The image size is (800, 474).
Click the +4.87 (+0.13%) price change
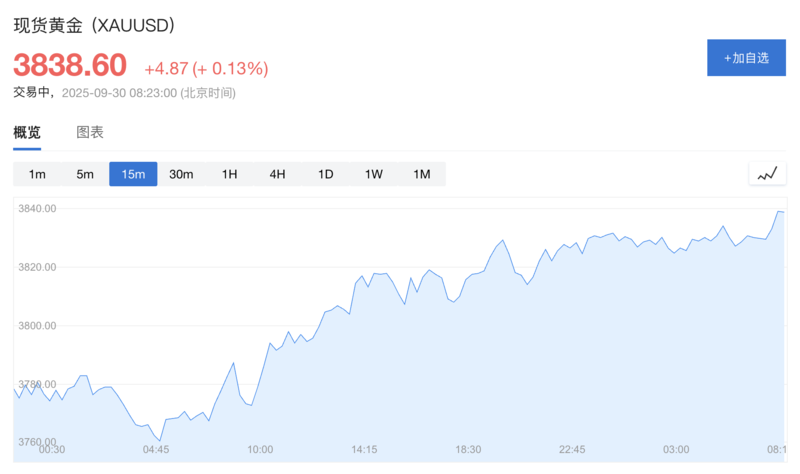[x=206, y=68]
